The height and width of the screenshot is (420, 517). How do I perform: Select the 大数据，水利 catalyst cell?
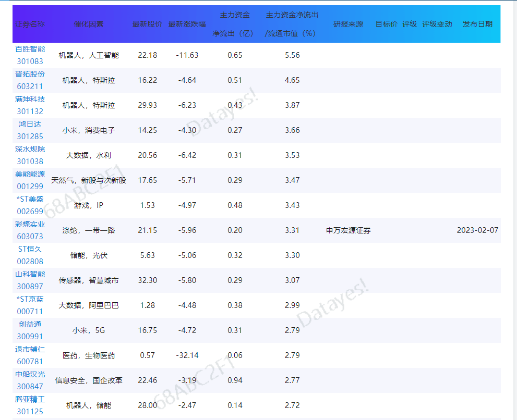89,155
